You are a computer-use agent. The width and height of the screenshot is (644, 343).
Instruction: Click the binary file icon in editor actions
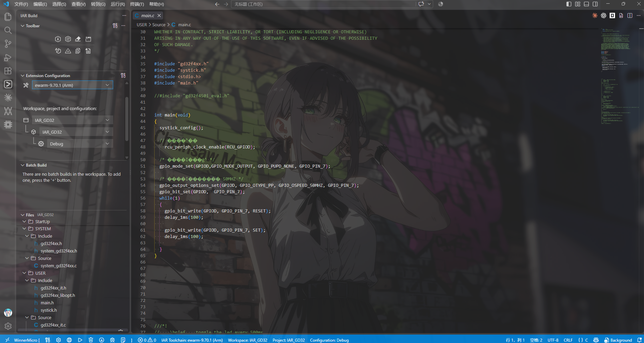(621, 15)
